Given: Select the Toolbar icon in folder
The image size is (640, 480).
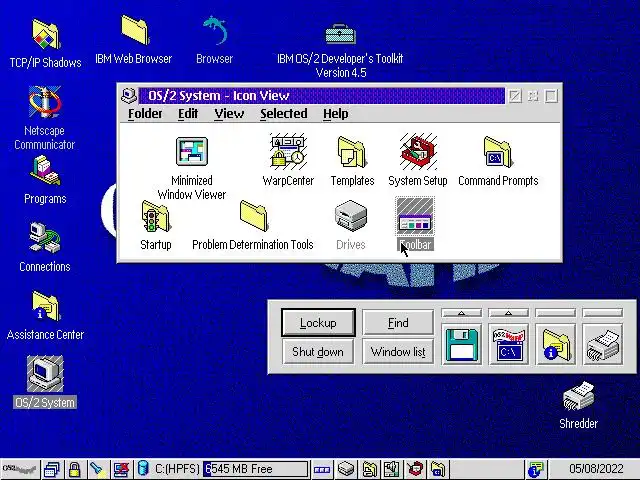Looking at the screenshot, I should pyautogui.click(x=415, y=216).
